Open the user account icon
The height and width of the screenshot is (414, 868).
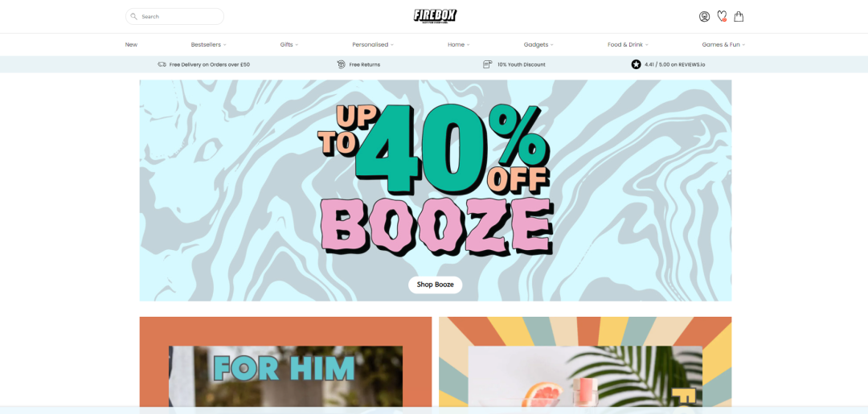pos(704,17)
